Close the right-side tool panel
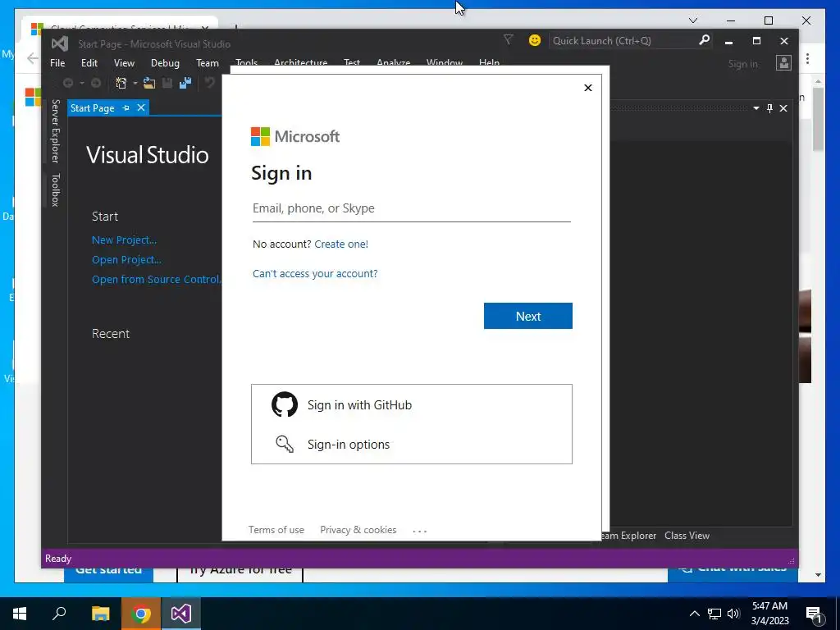Image resolution: width=840 pixels, height=630 pixels. pyautogui.click(x=783, y=108)
